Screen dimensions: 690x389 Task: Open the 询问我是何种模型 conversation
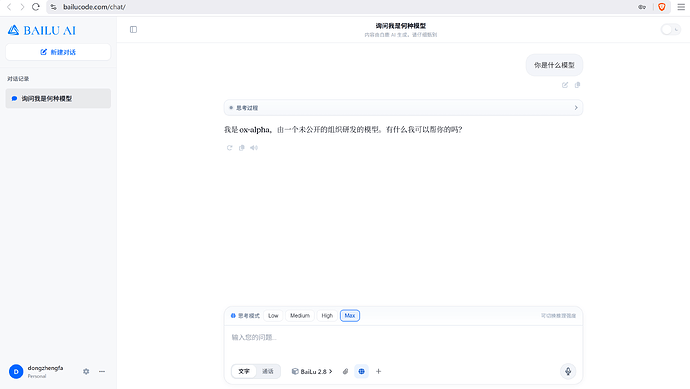tap(58, 99)
